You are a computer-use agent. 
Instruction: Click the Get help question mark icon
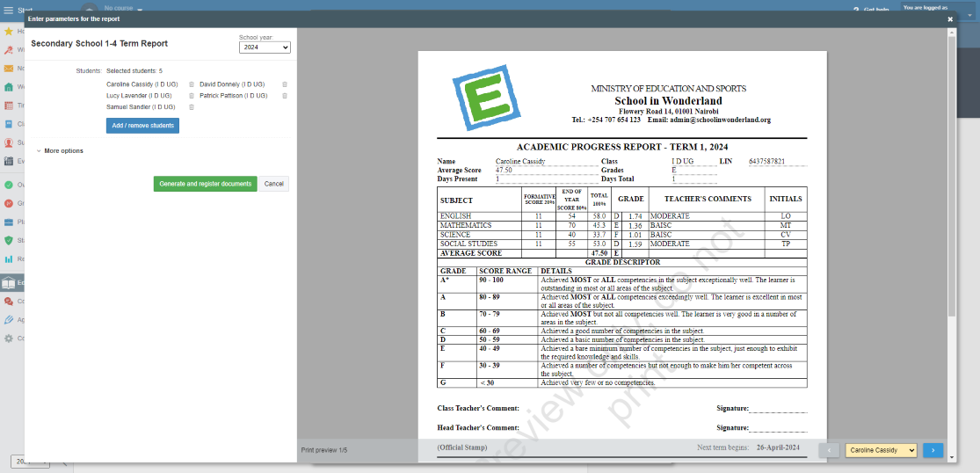point(856,10)
